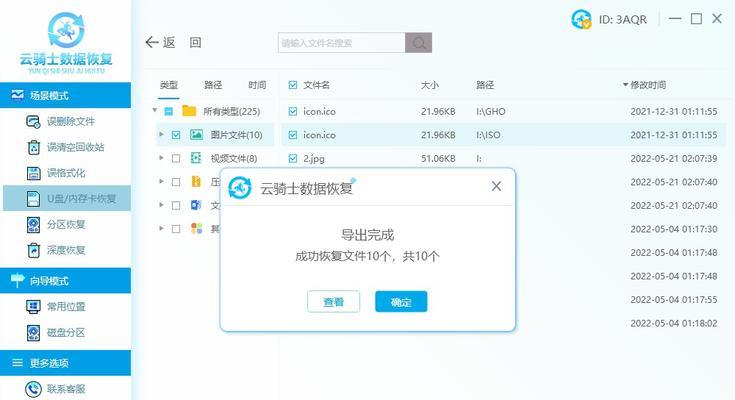735x400 pixels.
Task: Uncheck the 图片文件(10) checkbox
Action: point(176,135)
